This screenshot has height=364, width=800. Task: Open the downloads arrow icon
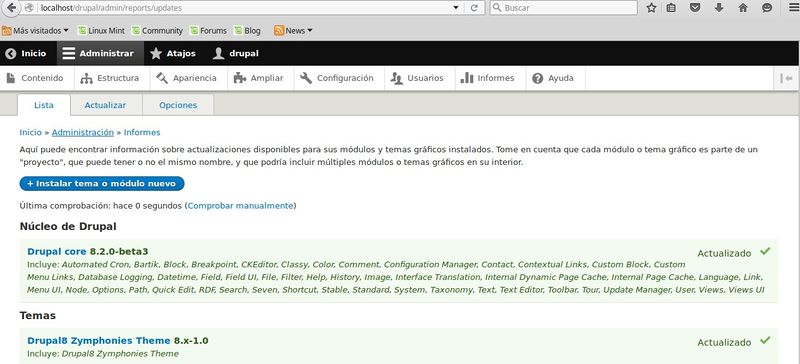719,8
